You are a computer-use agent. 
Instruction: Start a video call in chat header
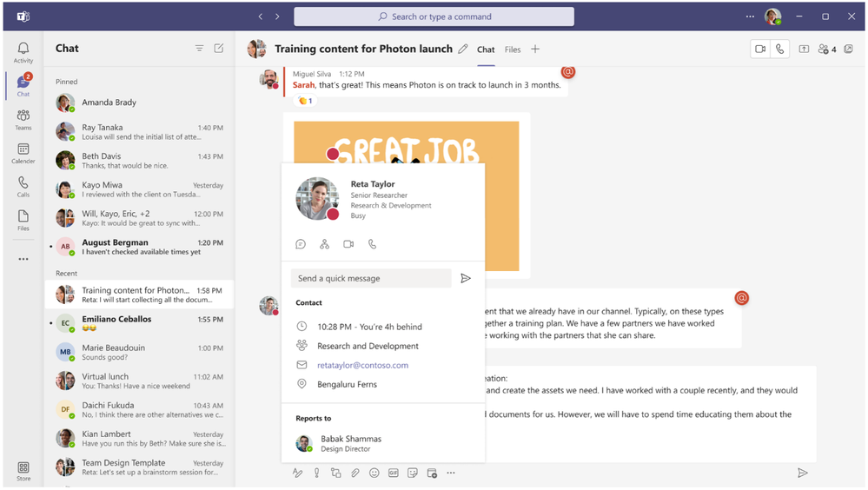(760, 49)
